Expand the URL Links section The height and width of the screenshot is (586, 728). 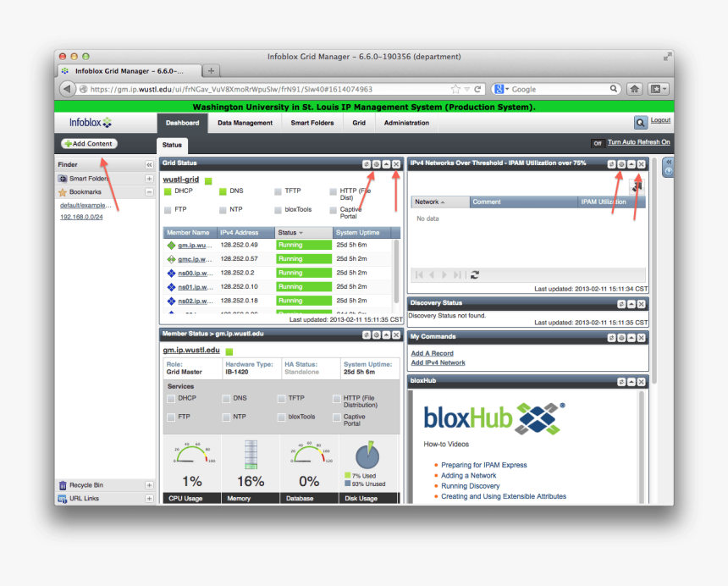point(150,498)
